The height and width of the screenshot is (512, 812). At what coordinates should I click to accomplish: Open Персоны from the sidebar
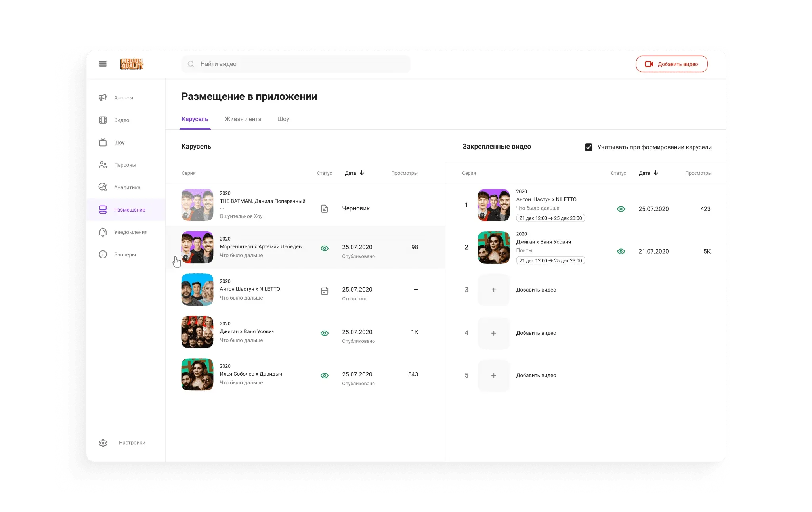tap(103, 164)
